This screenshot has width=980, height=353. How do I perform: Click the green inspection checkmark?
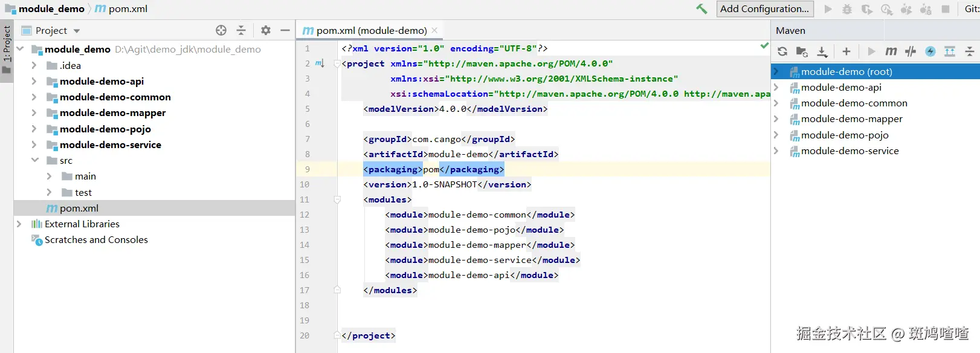coord(764,45)
